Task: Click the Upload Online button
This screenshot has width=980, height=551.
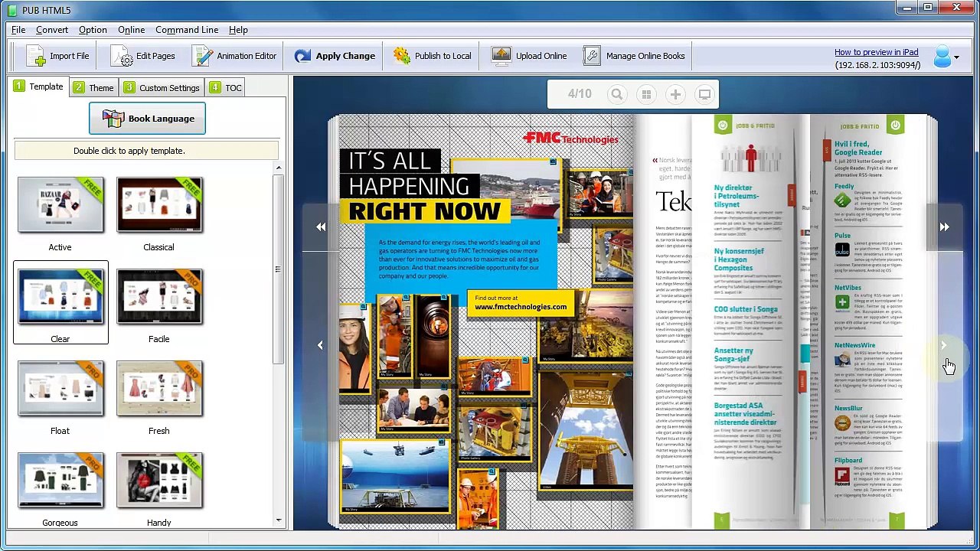Action: click(x=529, y=56)
